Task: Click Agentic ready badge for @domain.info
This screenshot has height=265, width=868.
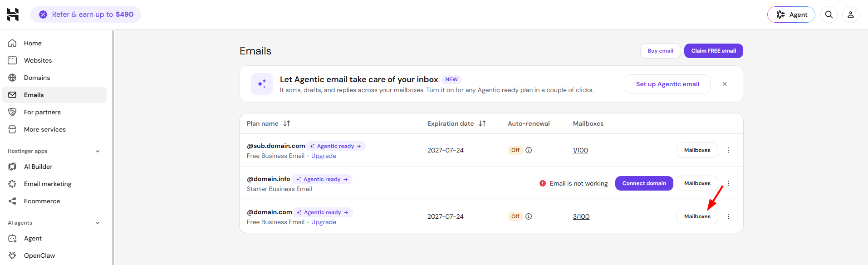Action: 322,179
